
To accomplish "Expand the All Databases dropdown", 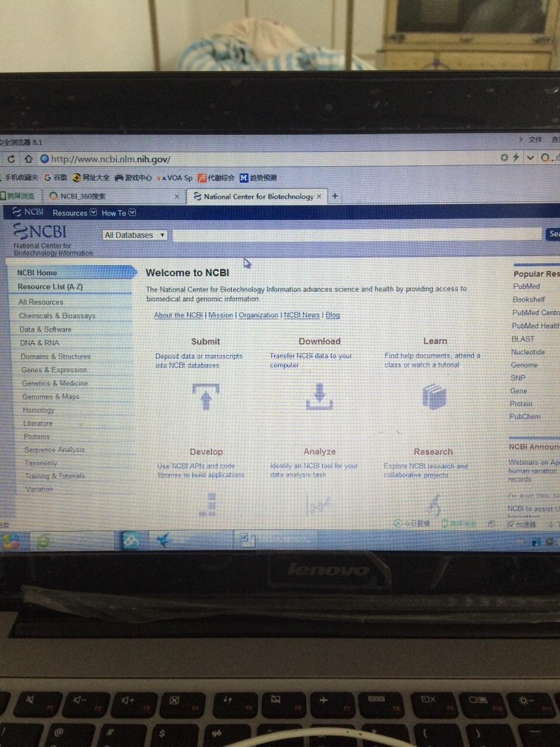I will point(135,235).
